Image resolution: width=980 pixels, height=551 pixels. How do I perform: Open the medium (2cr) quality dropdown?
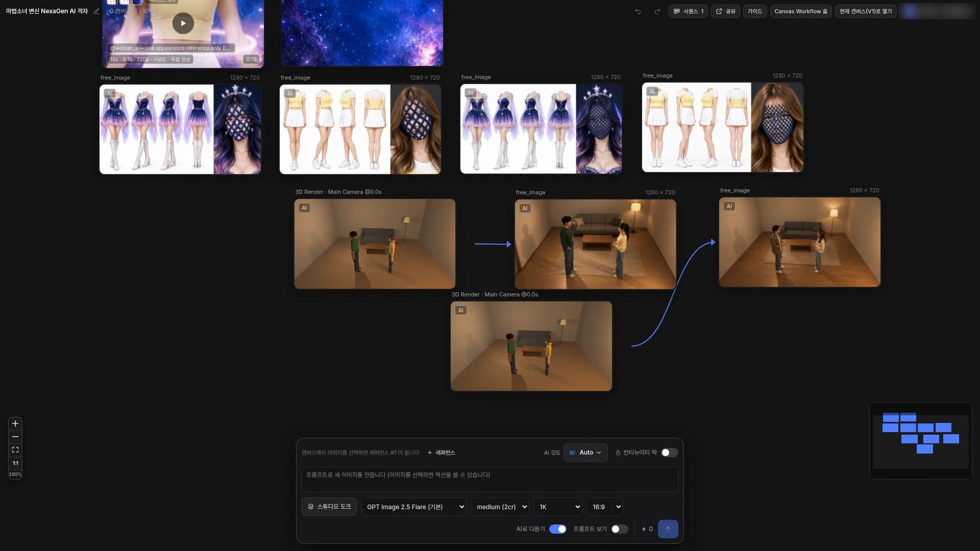pos(500,507)
